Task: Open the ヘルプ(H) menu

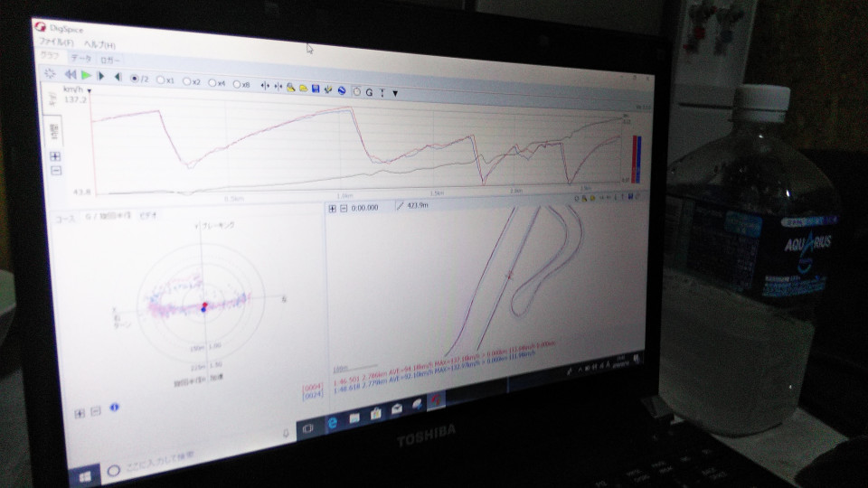Action: pyautogui.click(x=99, y=45)
